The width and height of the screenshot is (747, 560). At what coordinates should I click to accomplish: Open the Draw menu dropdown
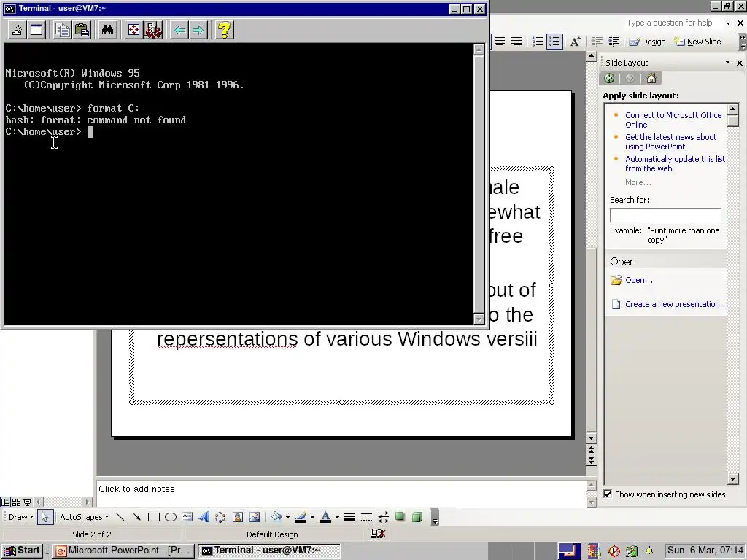pyautogui.click(x=21, y=517)
